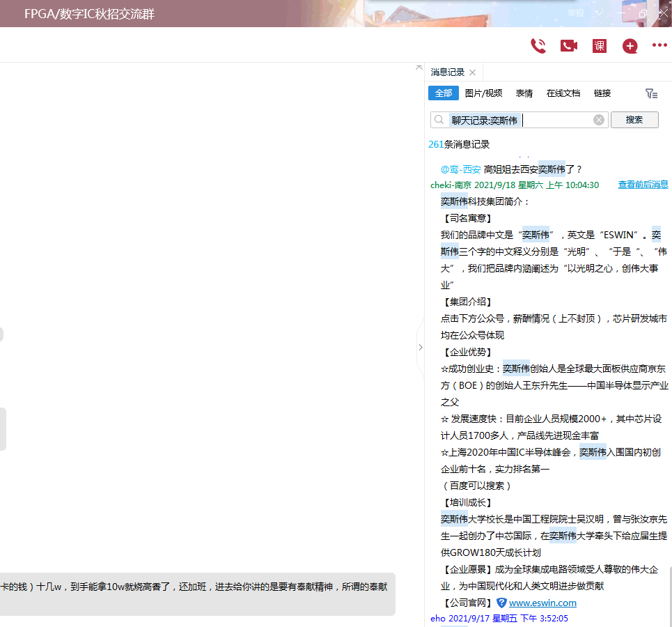Clear the search keyword field
Screen dimensions: 672x627
599,120
